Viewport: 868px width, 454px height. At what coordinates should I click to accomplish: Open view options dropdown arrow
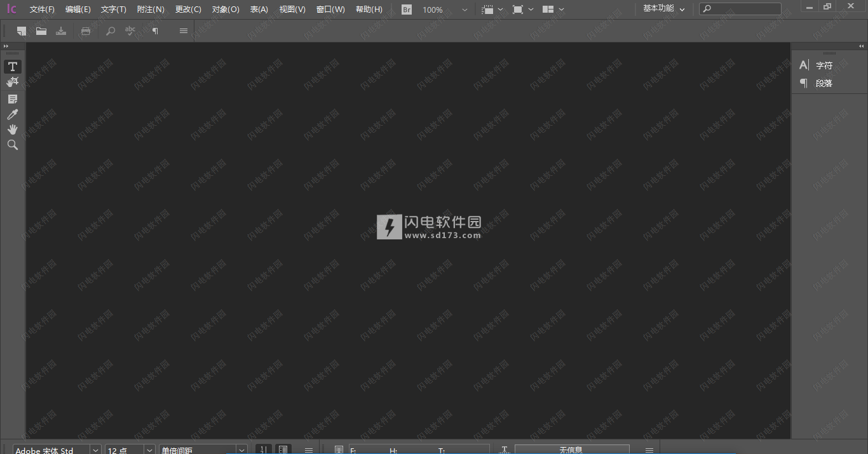coord(501,10)
